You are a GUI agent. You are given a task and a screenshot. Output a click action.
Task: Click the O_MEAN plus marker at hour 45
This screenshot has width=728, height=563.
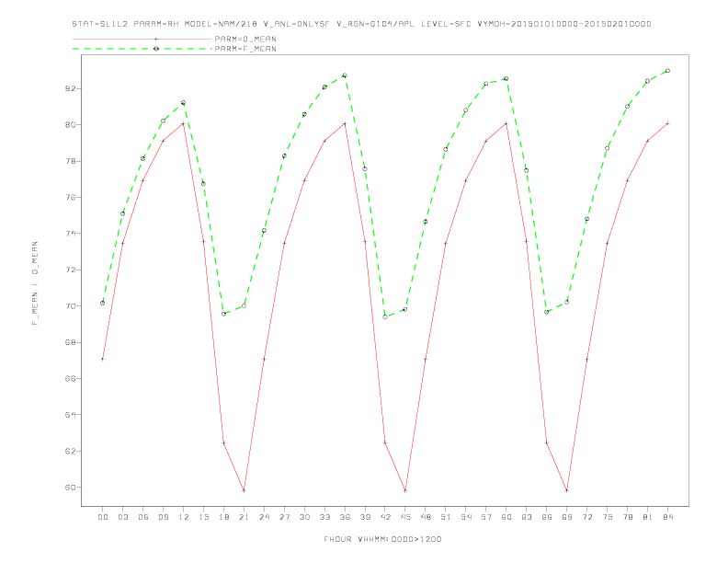pos(405,490)
